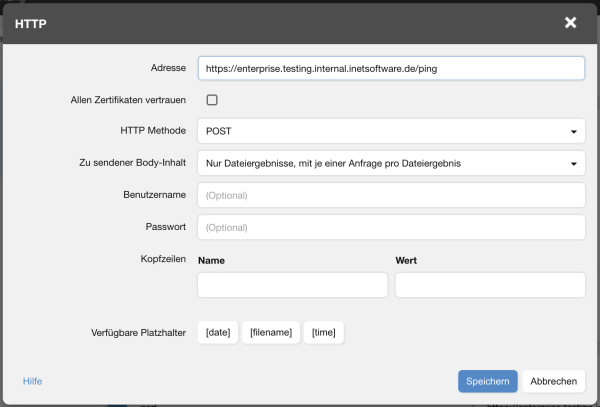The image size is (600, 407).
Task: Click the Kopfzeilen Wert input box
Action: click(489, 285)
